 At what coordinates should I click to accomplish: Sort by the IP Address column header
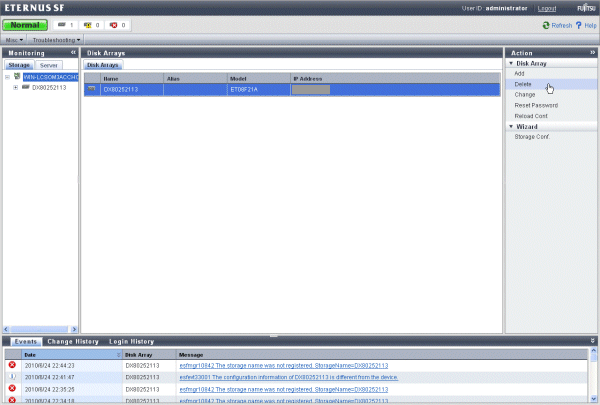point(395,78)
